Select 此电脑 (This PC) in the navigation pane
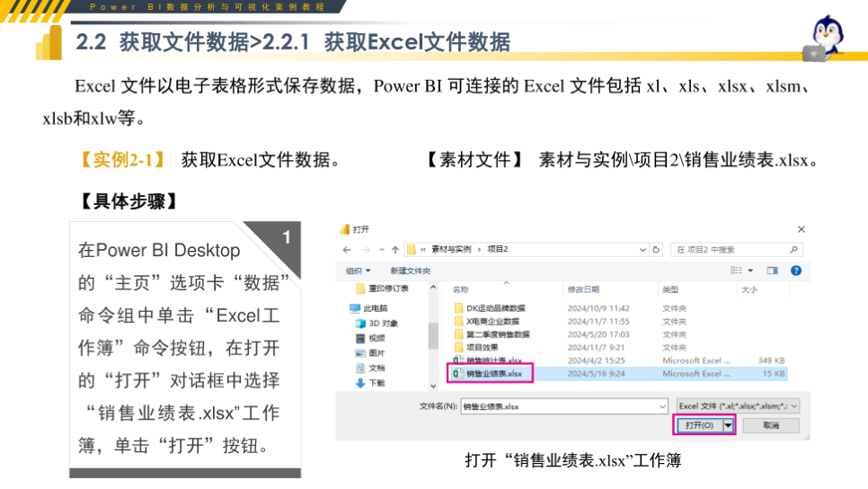The height and width of the screenshot is (489, 868). 369,308
